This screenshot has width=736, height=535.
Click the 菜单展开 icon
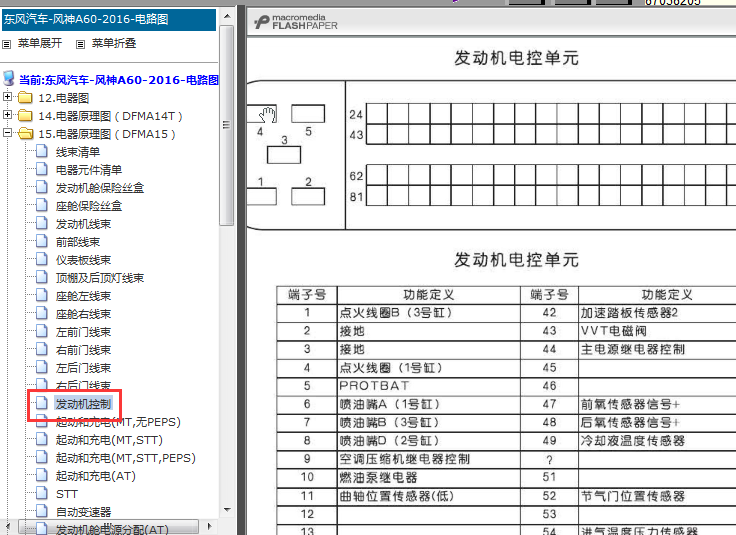click(x=7, y=45)
